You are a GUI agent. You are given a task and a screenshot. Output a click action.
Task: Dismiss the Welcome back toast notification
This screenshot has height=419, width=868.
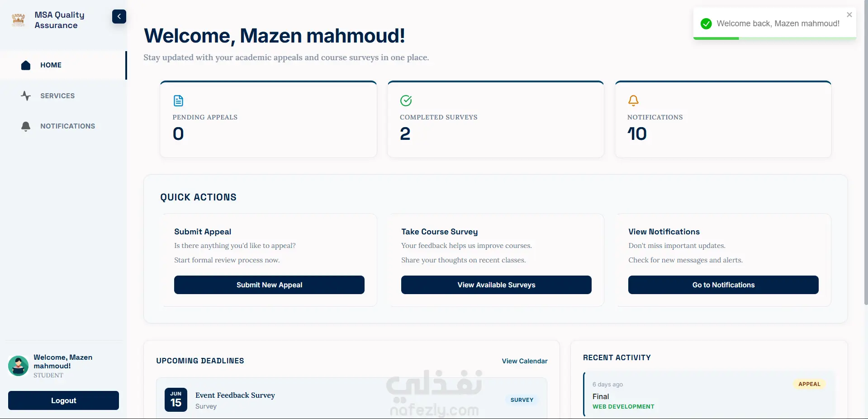click(849, 15)
